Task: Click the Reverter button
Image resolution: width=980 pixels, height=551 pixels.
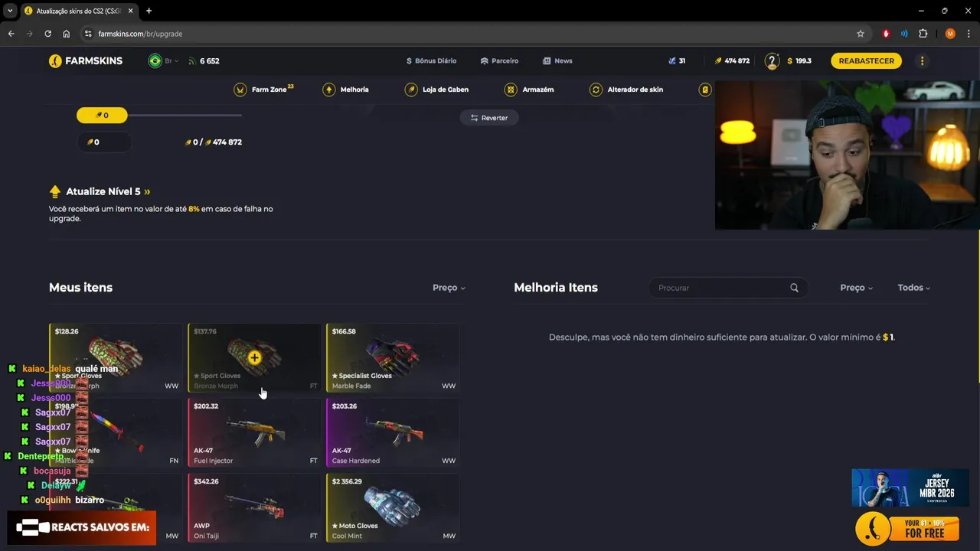Action: tap(489, 118)
